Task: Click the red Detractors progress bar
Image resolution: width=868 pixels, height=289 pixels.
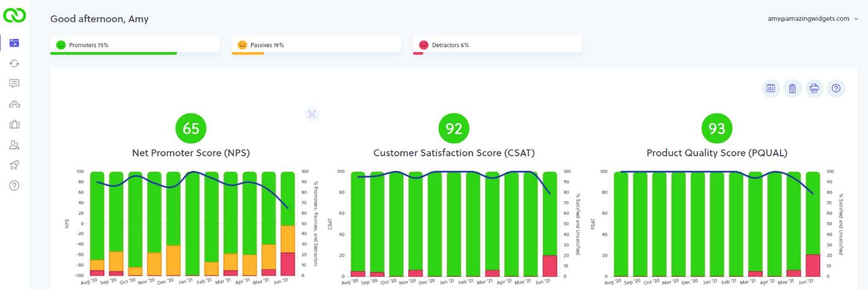Action: pyautogui.click(x=418, y=53)
